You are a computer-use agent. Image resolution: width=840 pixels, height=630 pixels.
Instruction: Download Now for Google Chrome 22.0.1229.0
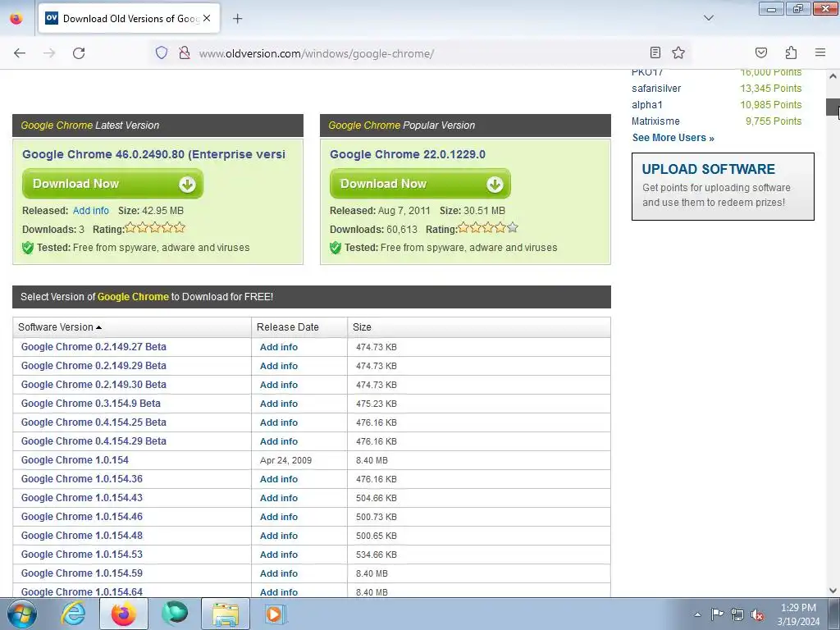click(x=421, y=184)
